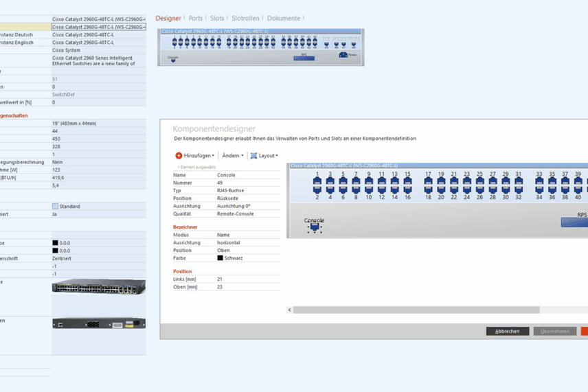Click the Abbrechen button

(x=508, y=331)
